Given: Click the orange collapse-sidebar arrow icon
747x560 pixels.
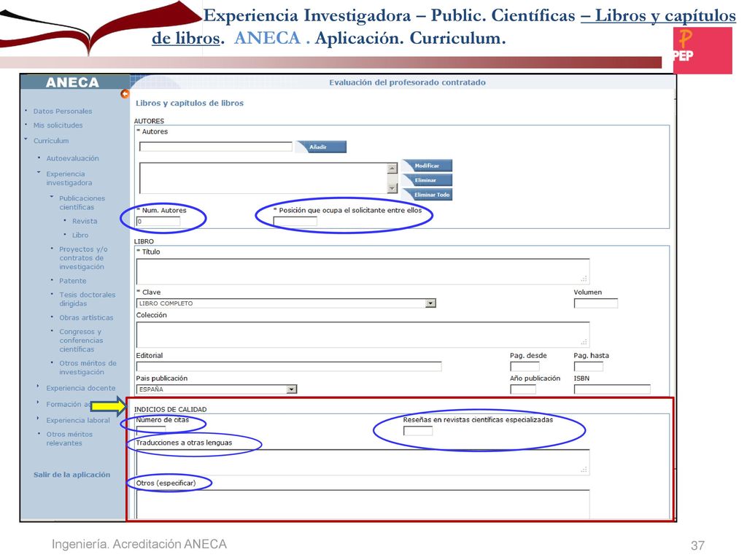Looking at the screenshot, I should (125, 94).
